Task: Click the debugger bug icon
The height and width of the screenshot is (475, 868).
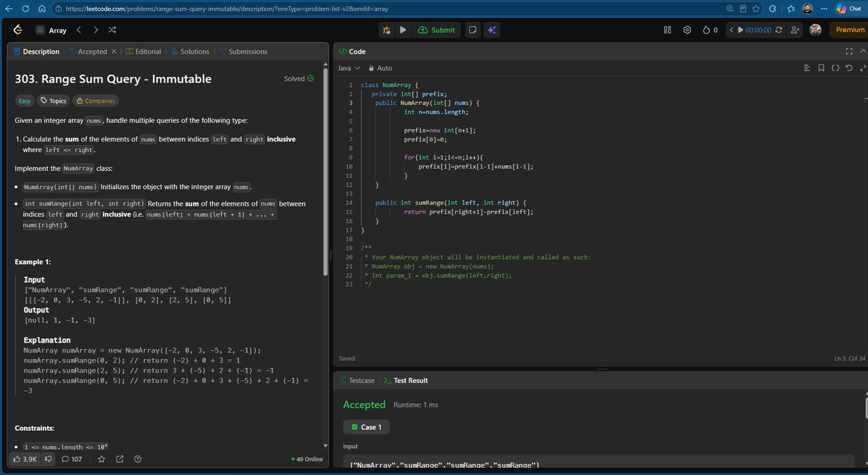Action: (x=386, y=30)
